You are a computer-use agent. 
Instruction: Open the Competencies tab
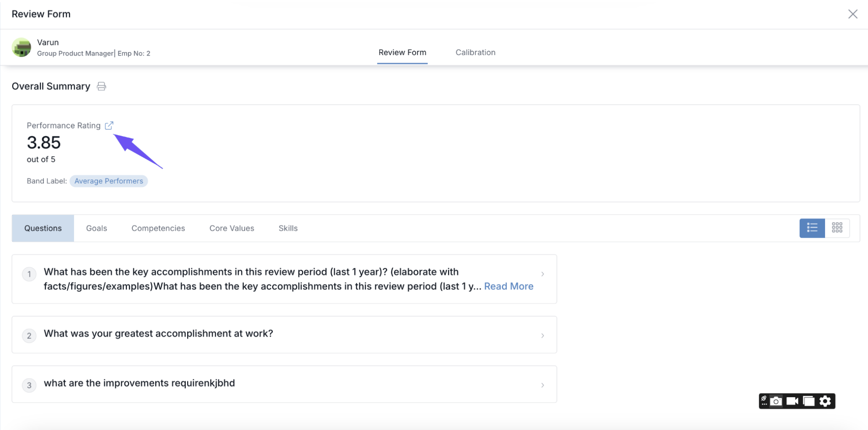point(158,228)
